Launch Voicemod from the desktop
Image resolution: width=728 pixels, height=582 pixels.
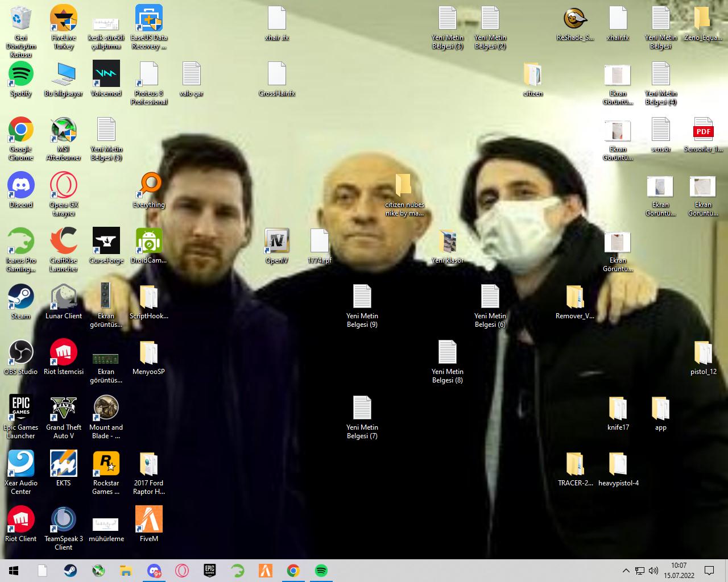[106, 78]
